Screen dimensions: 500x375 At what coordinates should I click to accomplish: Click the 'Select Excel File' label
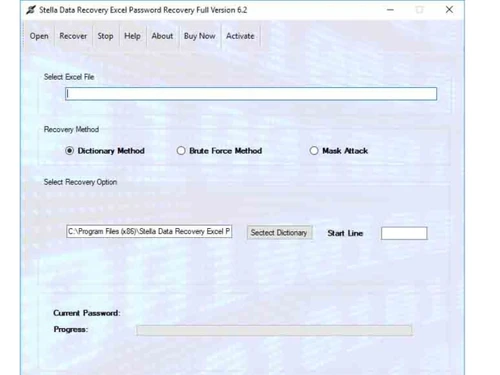69,77
